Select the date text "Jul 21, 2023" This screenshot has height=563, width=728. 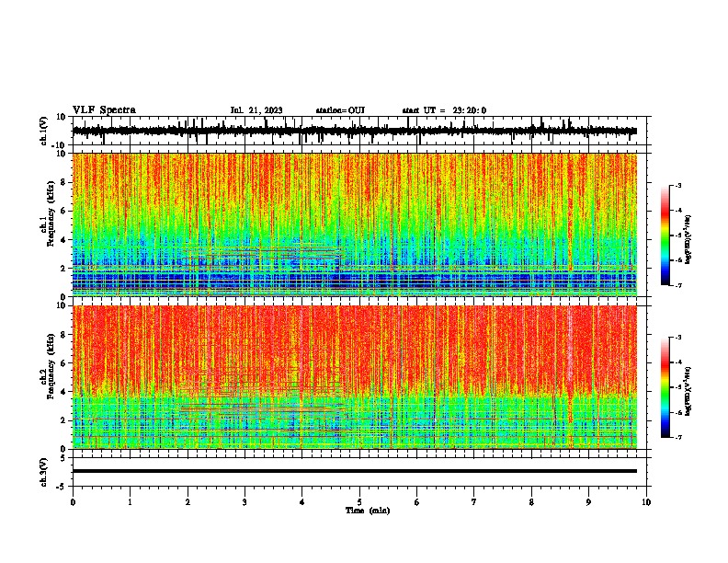point(256,110)
